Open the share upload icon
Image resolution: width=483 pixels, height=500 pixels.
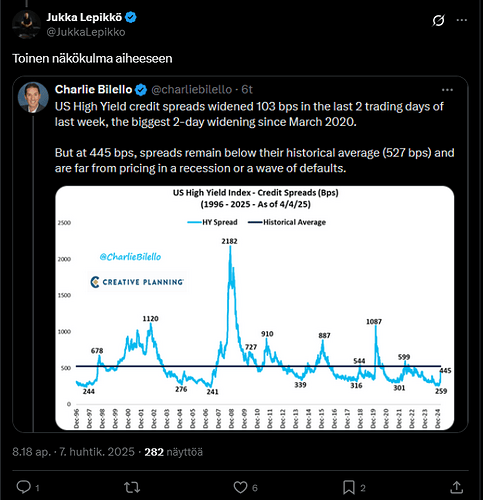pyautogui.click(x=456, y=487)
